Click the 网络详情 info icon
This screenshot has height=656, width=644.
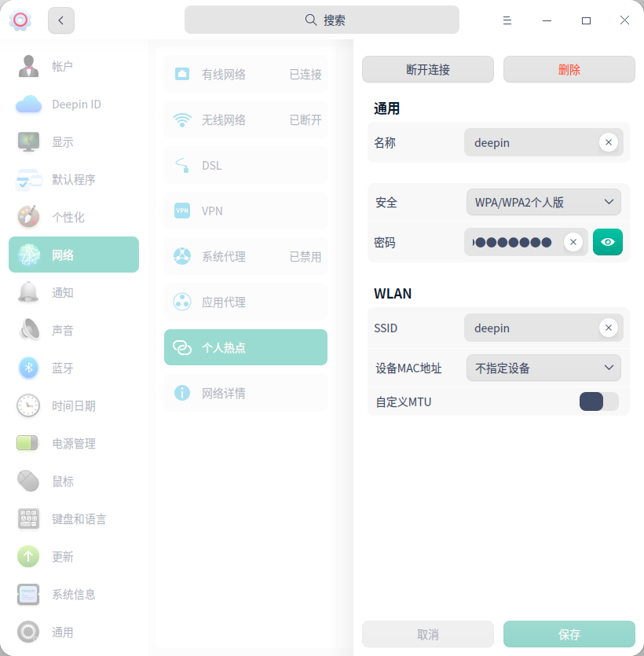pos(182,393)
